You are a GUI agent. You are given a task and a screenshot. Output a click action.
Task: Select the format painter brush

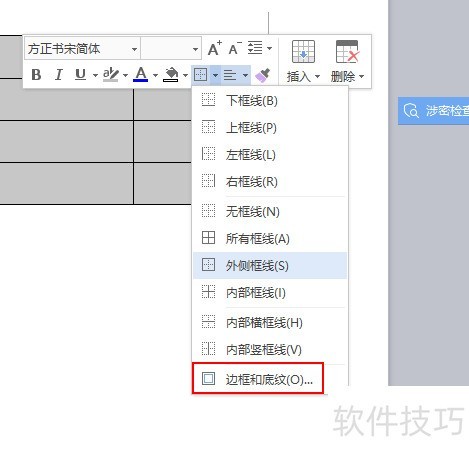[x=263, y=75]
